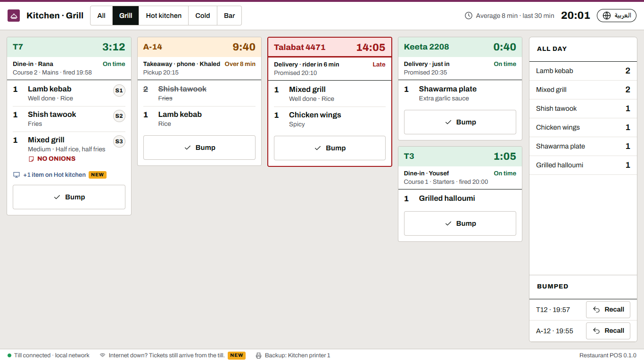Click Chicken wings row in All Day list
This screenshot has width=644, height=362.
(x=583, y=128)
